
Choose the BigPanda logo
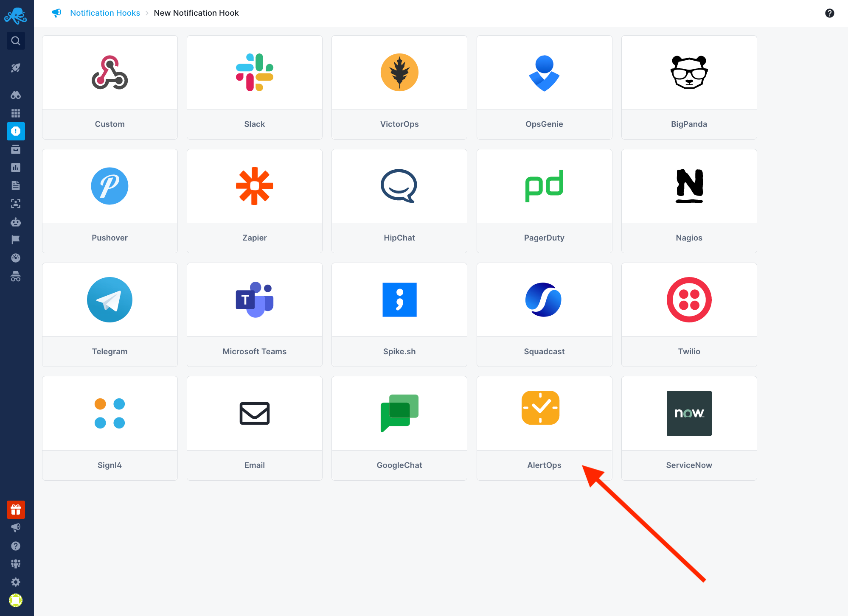[689, 73]
